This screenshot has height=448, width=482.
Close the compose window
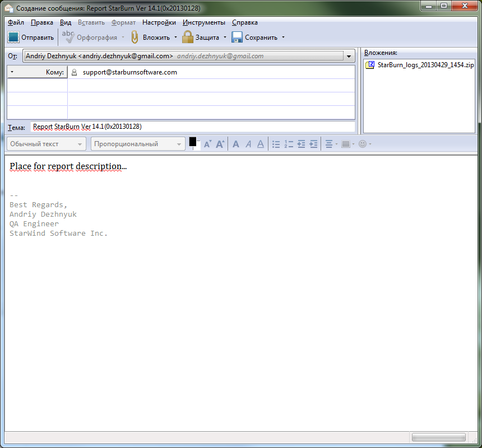465,6
